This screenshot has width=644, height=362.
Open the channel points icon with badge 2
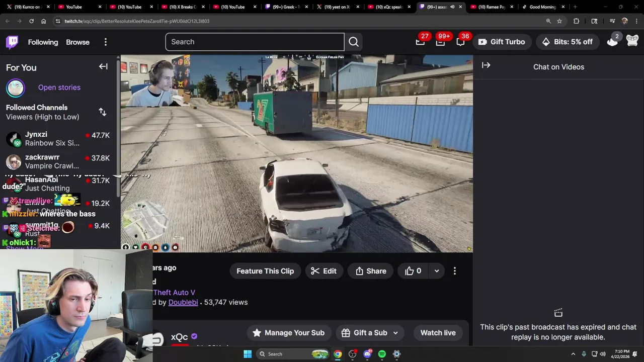point(612,42)
